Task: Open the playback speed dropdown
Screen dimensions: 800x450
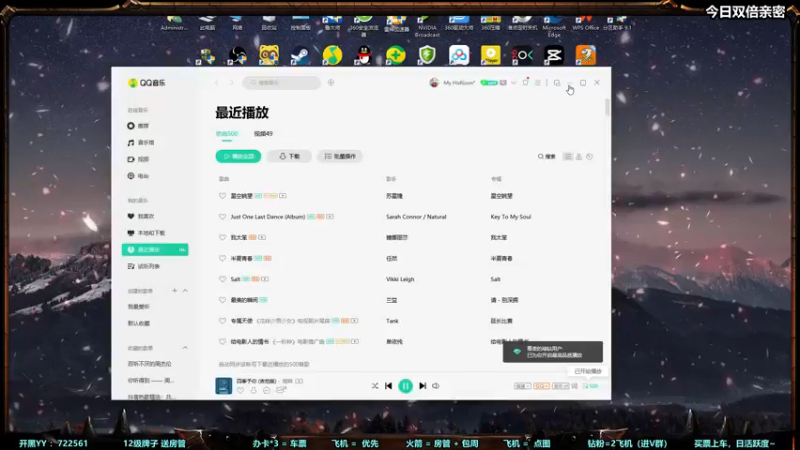Action: [522, 386]
